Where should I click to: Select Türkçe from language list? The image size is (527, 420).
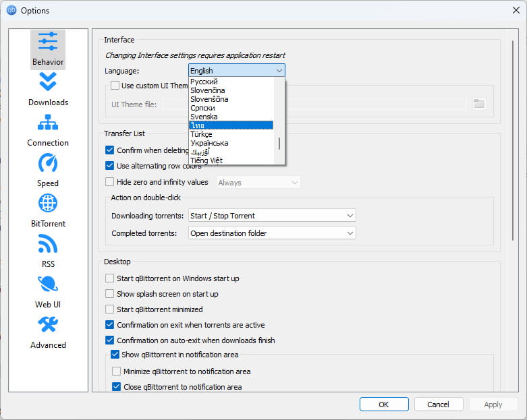pyautogui.click(x=231, y=134)
